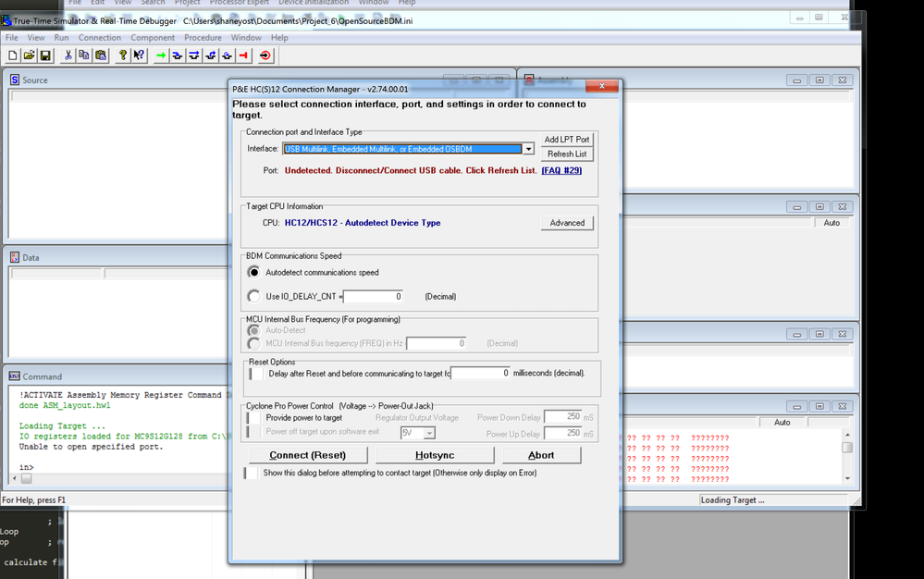Click the Command window icon

(x=14, y=376)
